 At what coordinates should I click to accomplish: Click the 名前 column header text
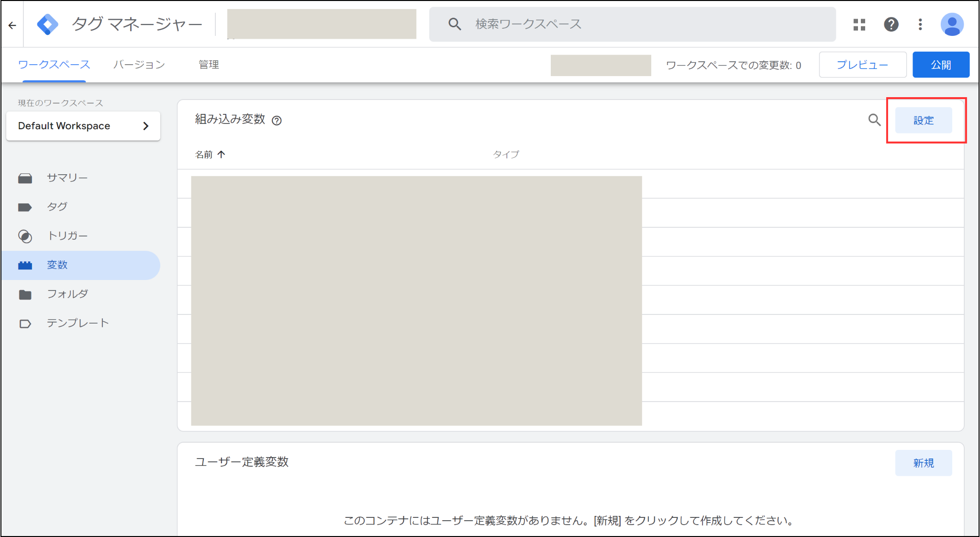point(204,155)
